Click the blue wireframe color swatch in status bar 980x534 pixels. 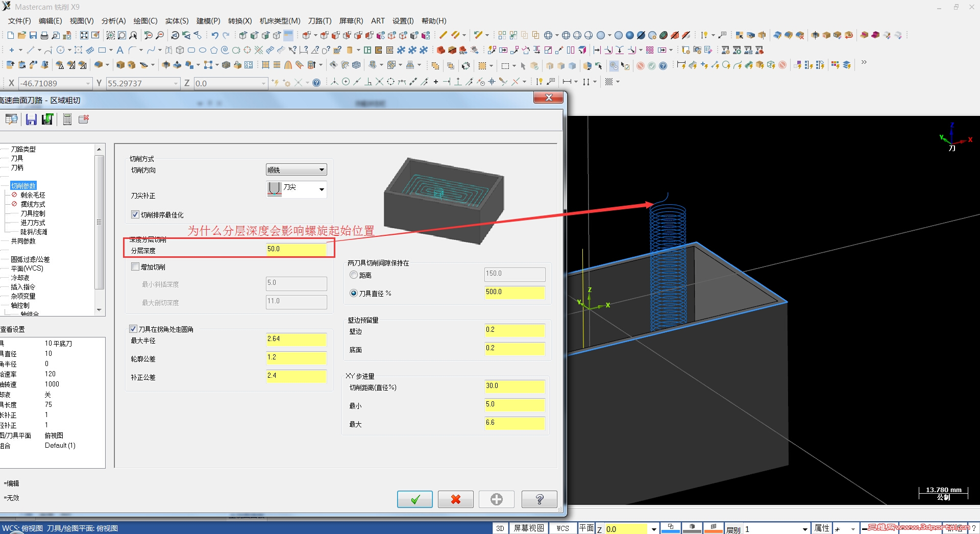671,528
